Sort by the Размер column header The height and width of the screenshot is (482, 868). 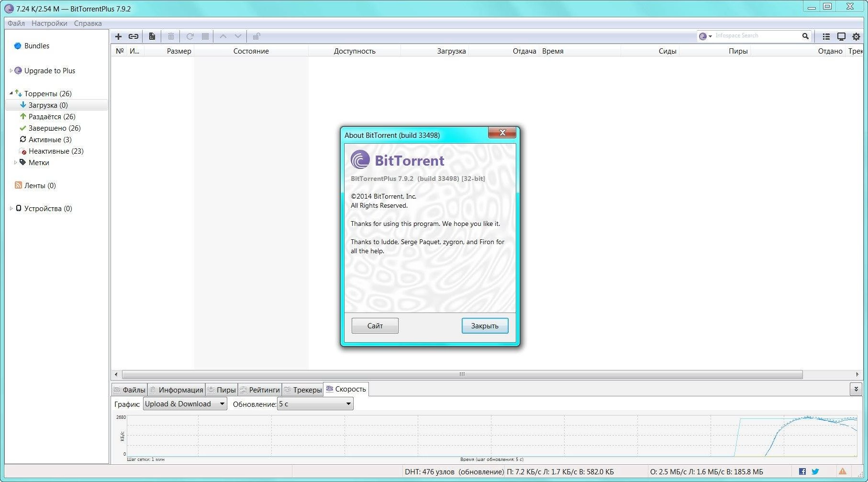[169, 51]
